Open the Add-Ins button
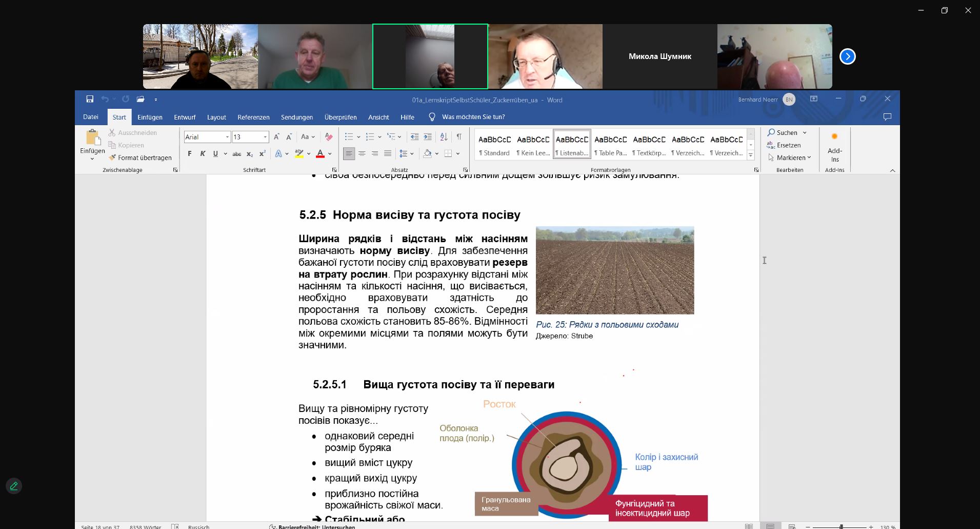Screen dimensions: 980x529 pyautogui.click(x=835, y=148)
